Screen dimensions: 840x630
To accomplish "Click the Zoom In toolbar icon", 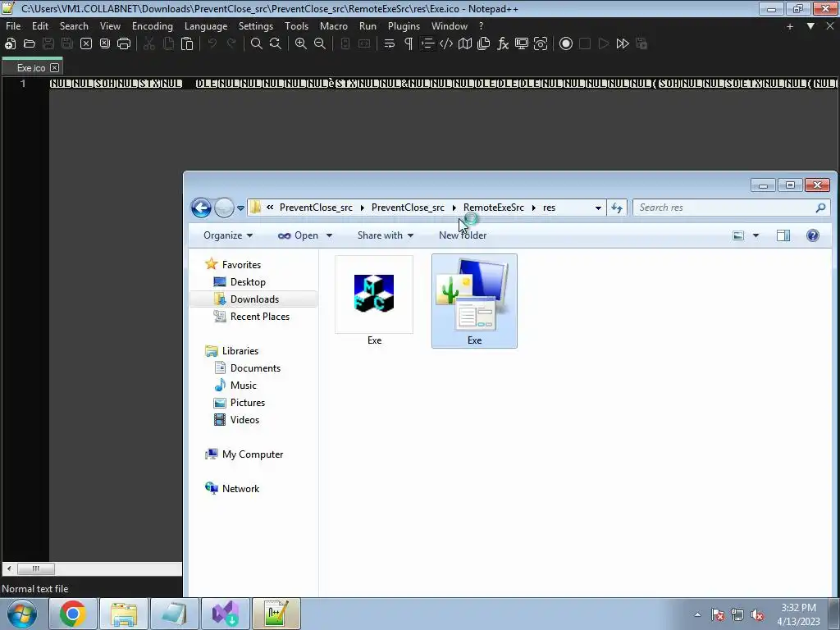I will point(301,44).
